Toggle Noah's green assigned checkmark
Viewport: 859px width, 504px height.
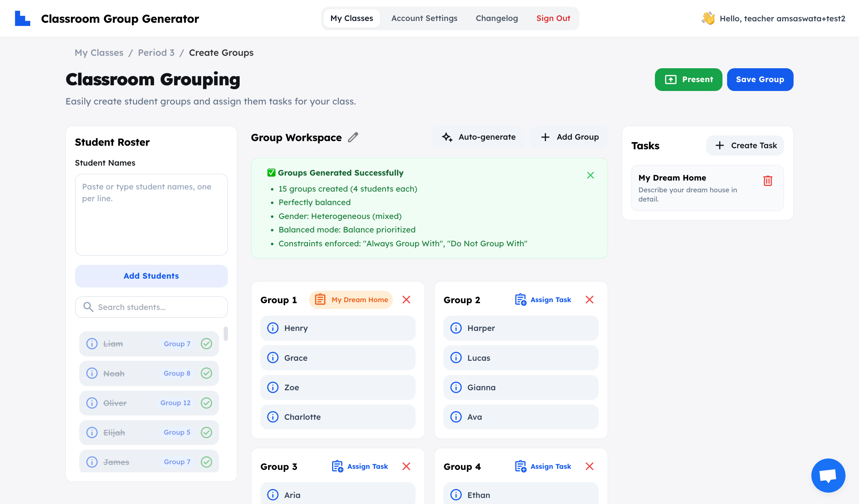click(x=206, y=373)
